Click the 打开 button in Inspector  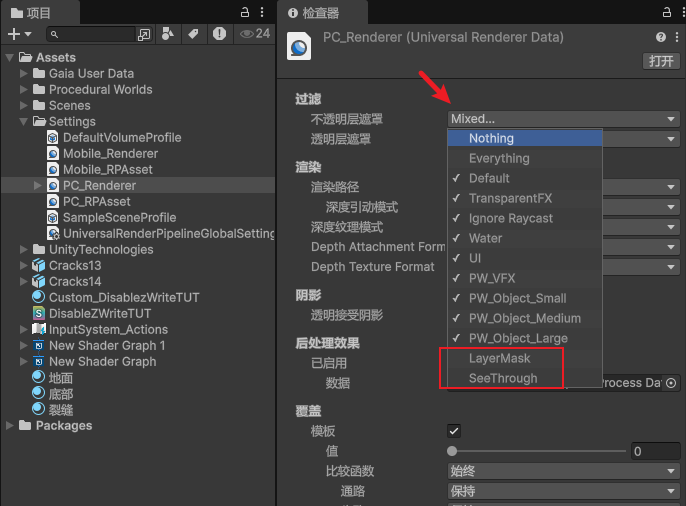(661, 61)
